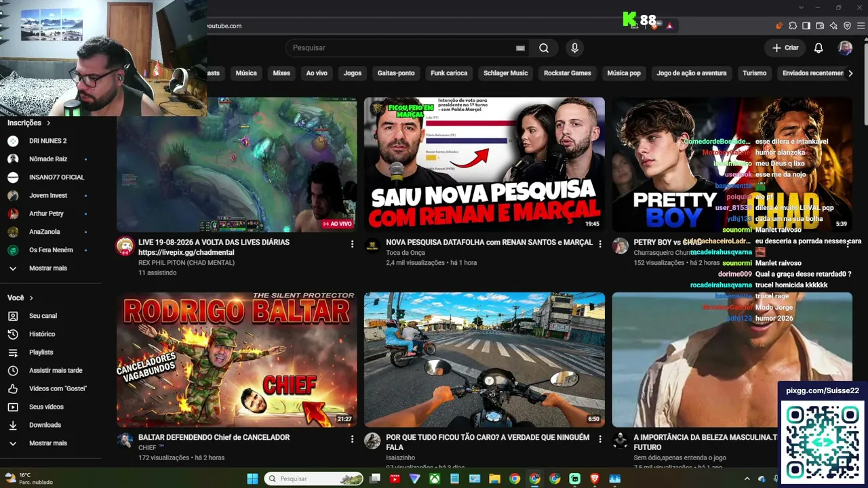Choose the Turismo category chip
Image resolution: width=868 pixels, height=488 pixels.
[754, 73]
